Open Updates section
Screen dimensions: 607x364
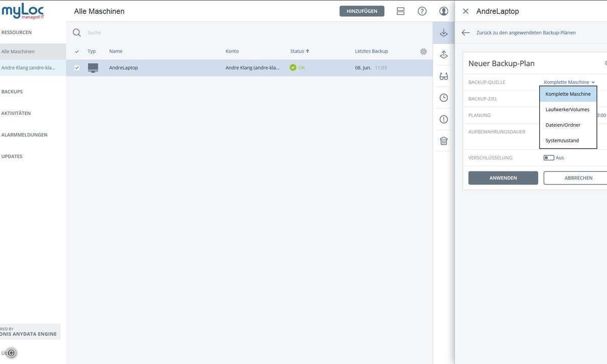point(12,157)
